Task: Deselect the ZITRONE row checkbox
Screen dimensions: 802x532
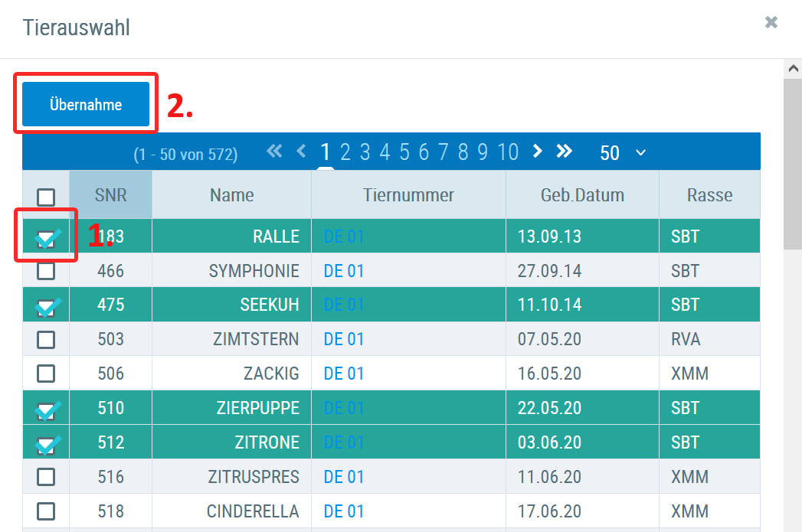Action: (46, 443)
